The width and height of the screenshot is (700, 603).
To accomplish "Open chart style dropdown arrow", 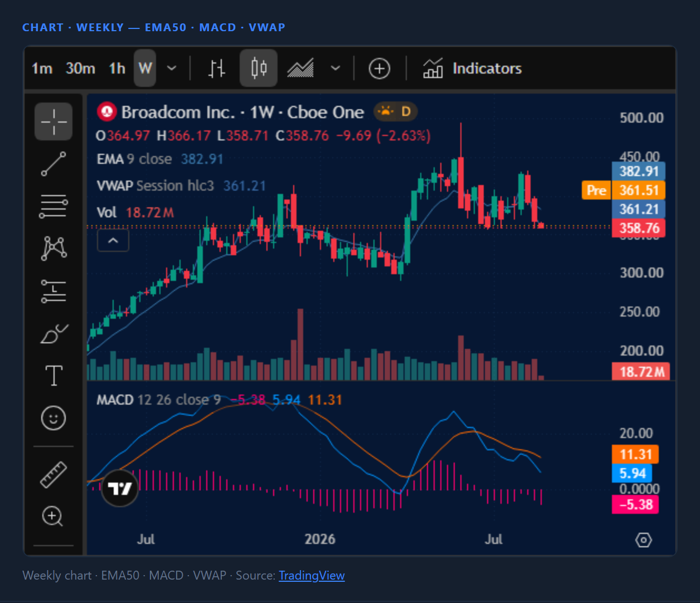I will click(335, 69).
